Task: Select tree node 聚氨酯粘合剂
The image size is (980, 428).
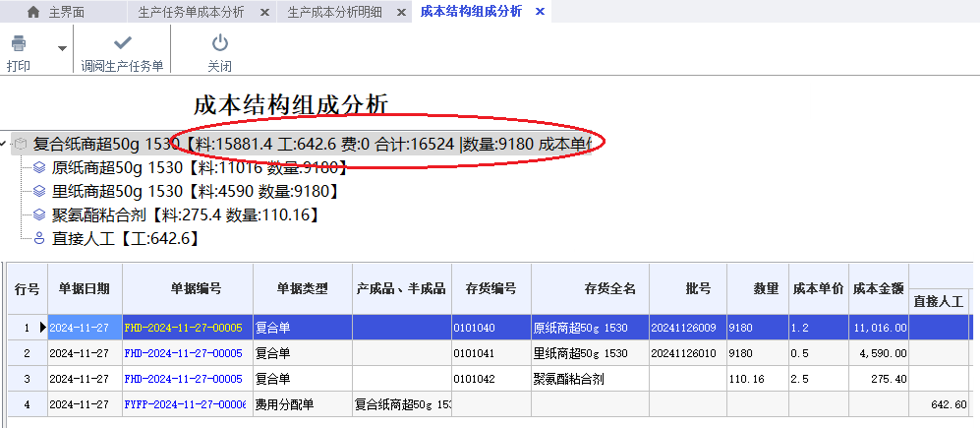Action: coord(186,215)
